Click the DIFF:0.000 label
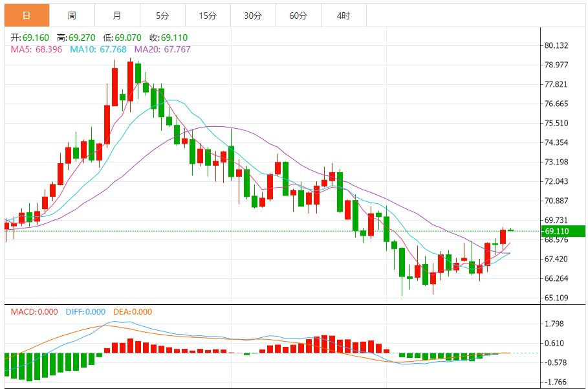Image resolution: width=588 pixels, height=389 pixels. pos(85,312)
